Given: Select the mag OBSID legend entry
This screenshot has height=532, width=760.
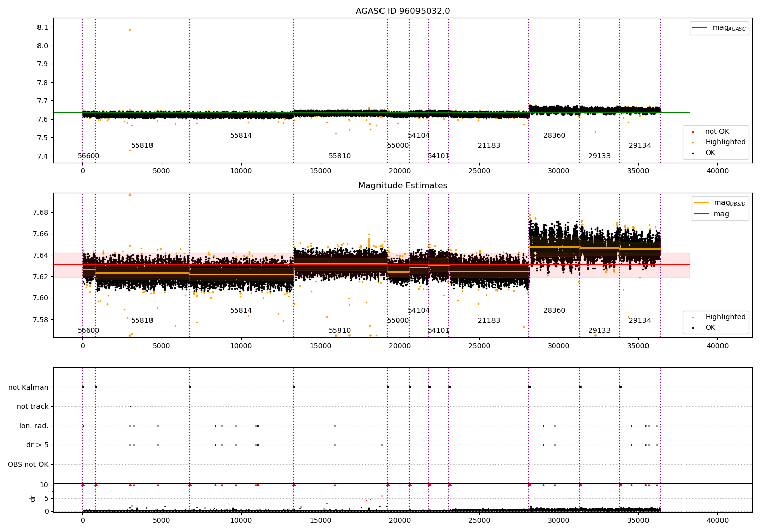Looking at the screenshot, I should [719, 203].
